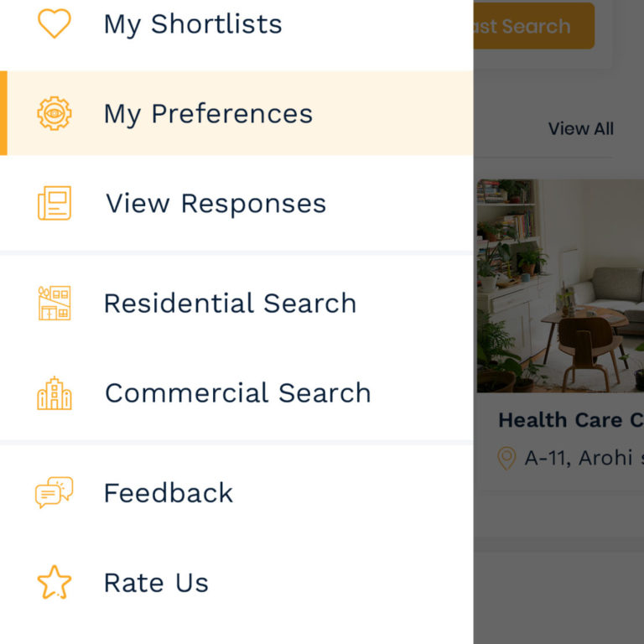Image resolution: width=644 pixels, height=644 pixels.
Task: Open the living room property photo
Action: (560, 285)
